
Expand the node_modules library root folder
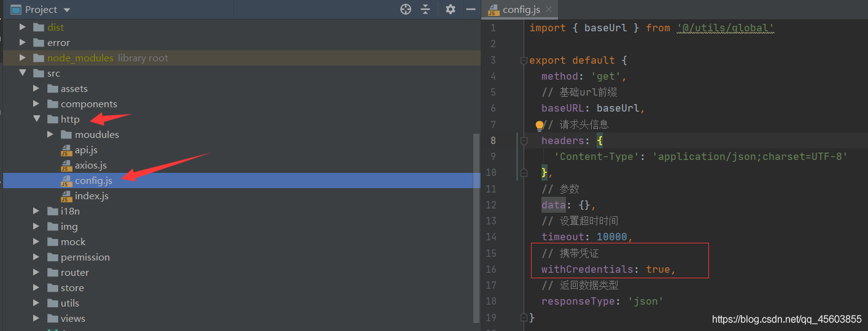click(x=23, y=58)
